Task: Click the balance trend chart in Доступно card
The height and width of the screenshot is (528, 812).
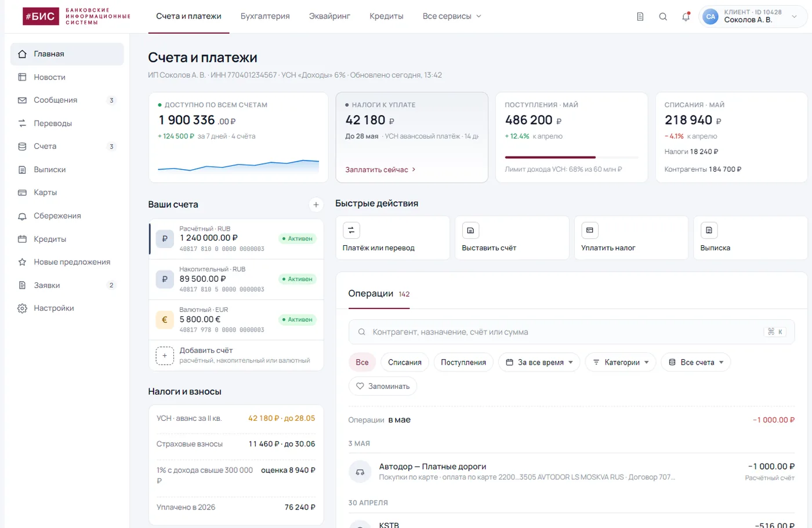Action: click(x=238, y=165)
